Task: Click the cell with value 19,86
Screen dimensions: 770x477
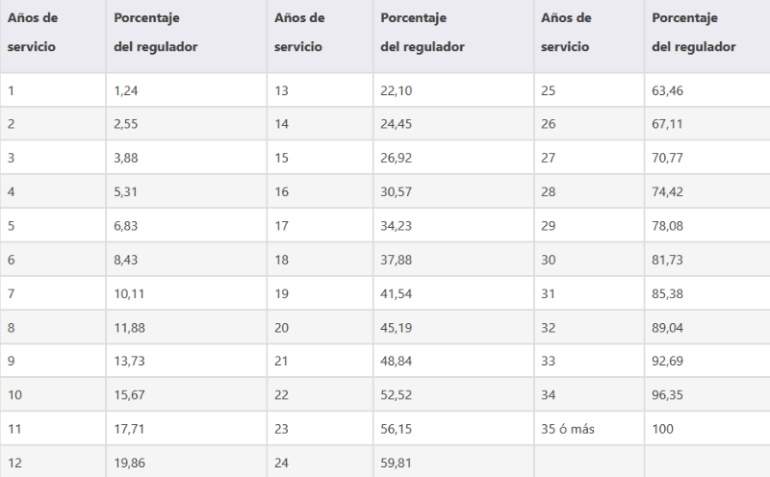Action: [187, 462]
